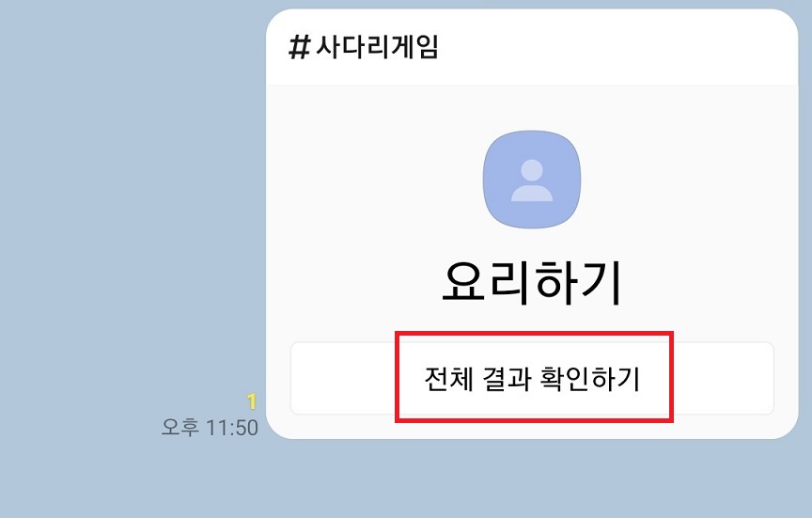Tap the 요리하기 result text
Image resolution: width=812 pixels, height=518 pixels.
tap(532, 283)
